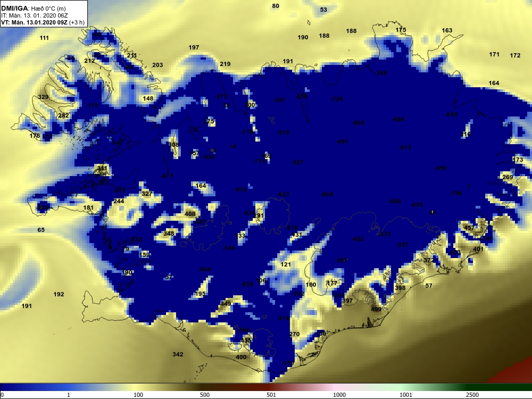Click the 2500 label on the color scale
The height and width of the screenshot is (399, 532).
click(472, 395)
